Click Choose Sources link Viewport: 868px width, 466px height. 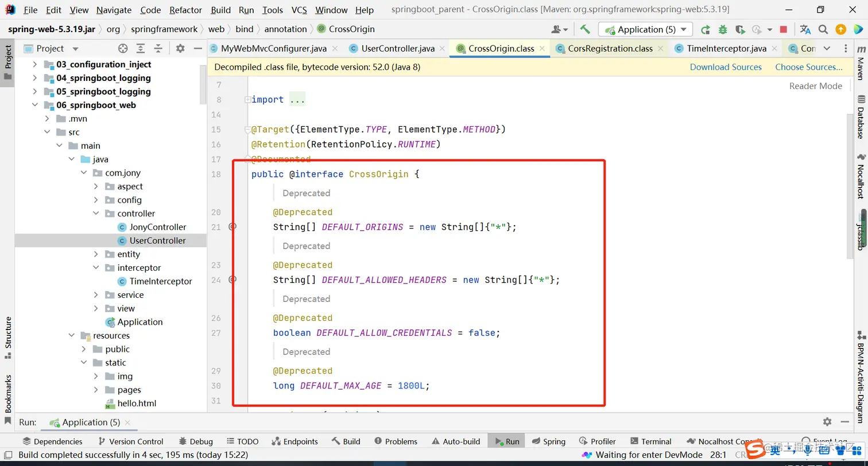[809, 67]
